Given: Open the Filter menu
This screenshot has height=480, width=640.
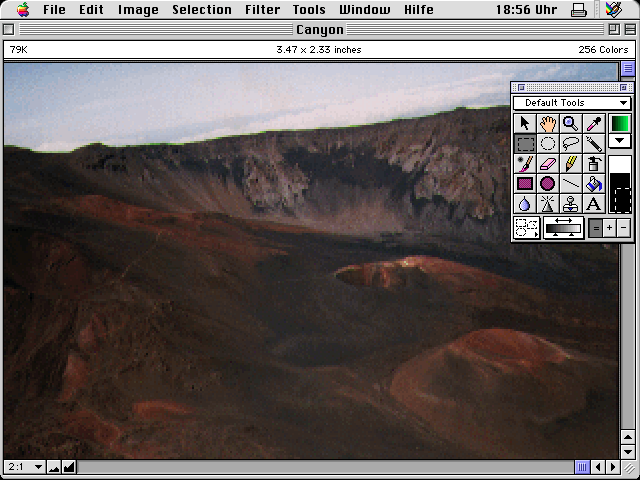Looking at the screenshot, I should (x=262, y=9).
